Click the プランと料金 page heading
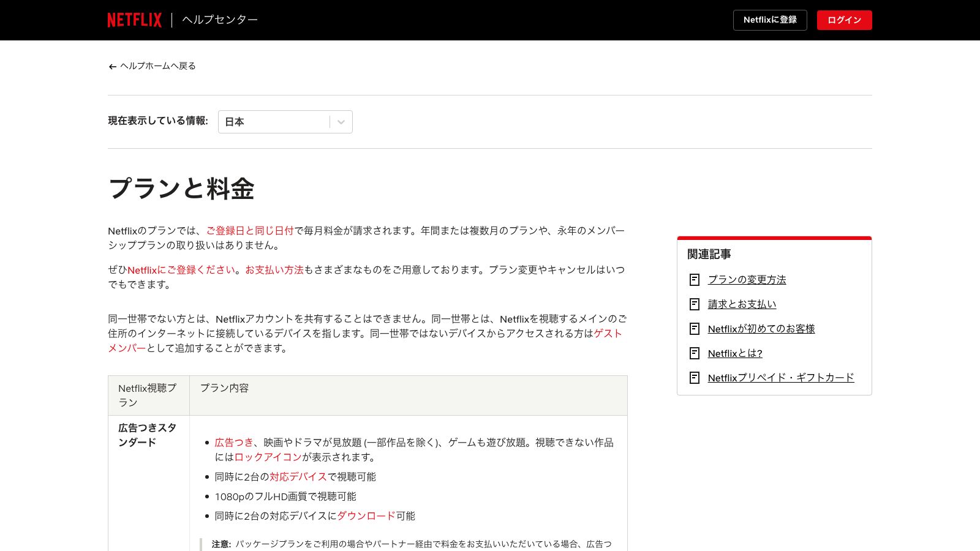Image resolution: width=980 pixels, height=551 pixels. pos(181,189)
